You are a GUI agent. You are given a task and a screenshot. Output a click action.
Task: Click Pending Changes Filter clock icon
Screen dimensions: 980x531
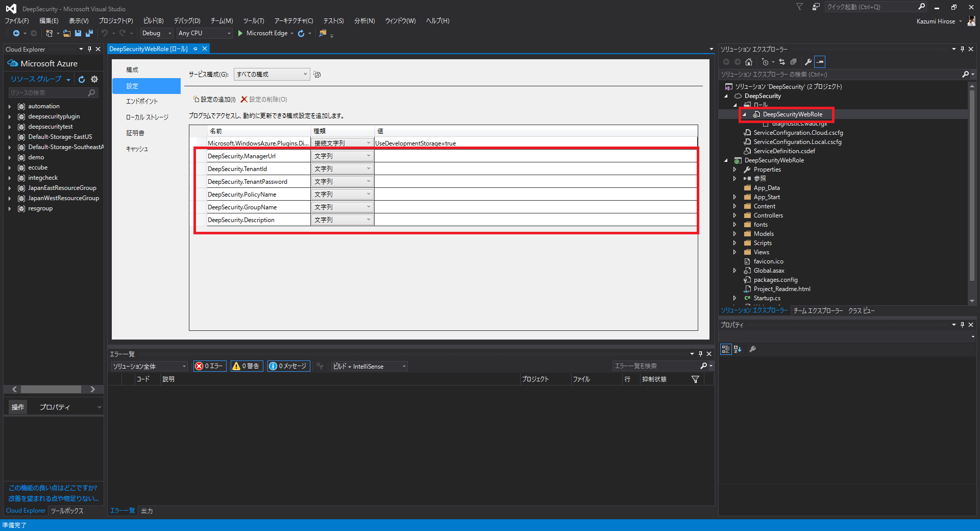pos(765,62)
